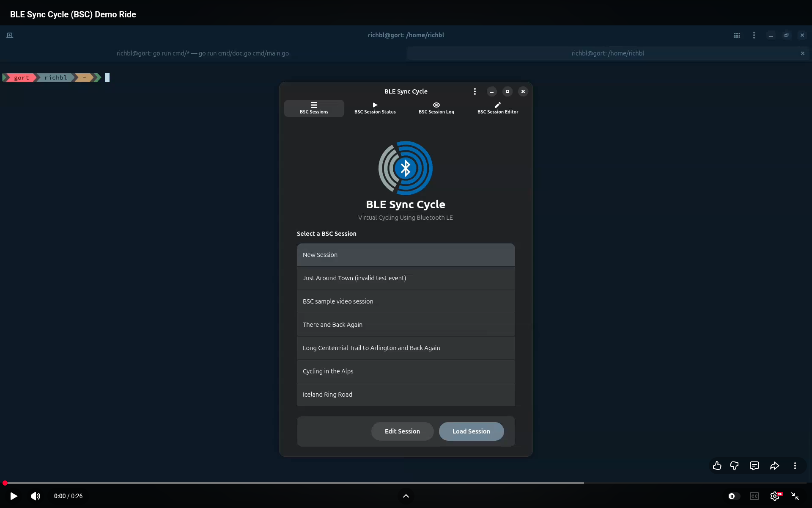
Task: Open the comments bubble icon
Action: [754, 466]
